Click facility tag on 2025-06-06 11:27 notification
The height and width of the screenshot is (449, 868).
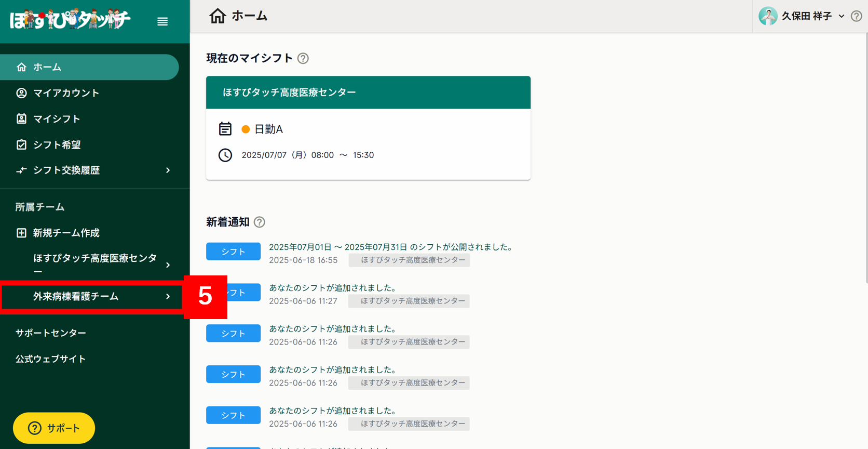(409, 301)
